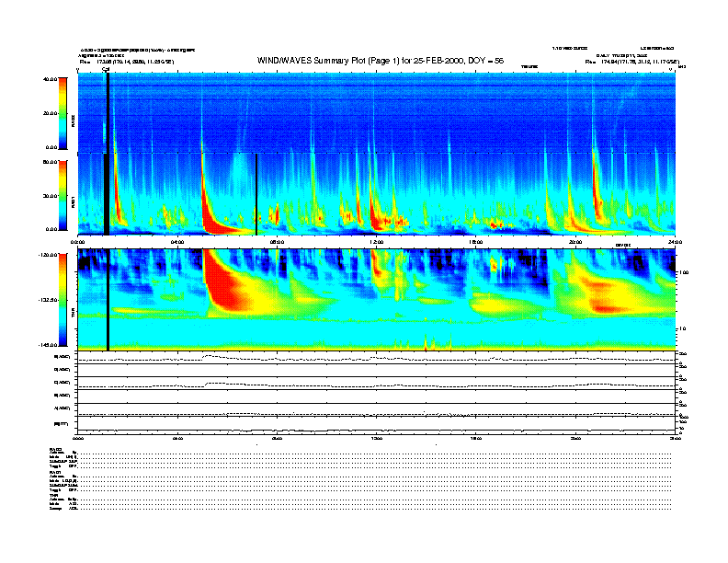Click the bottom line plot's axis label
This screenshot has width=728, height=563.
pos(62,424)
